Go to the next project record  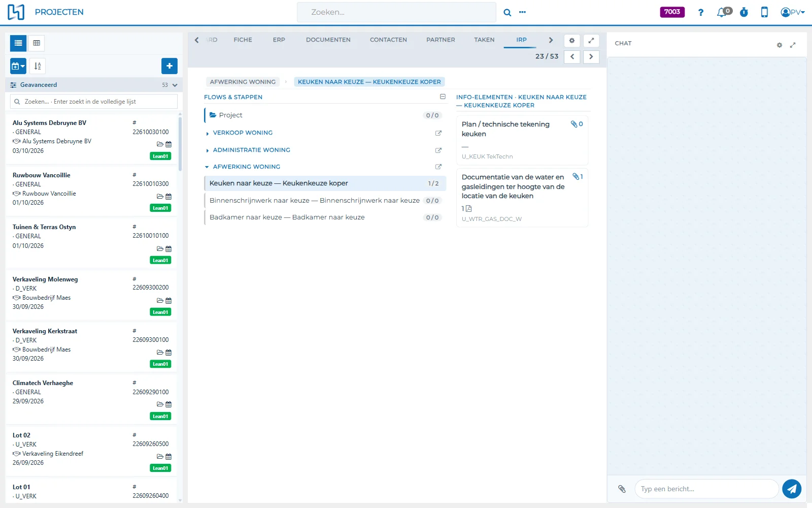click(591, 56)
